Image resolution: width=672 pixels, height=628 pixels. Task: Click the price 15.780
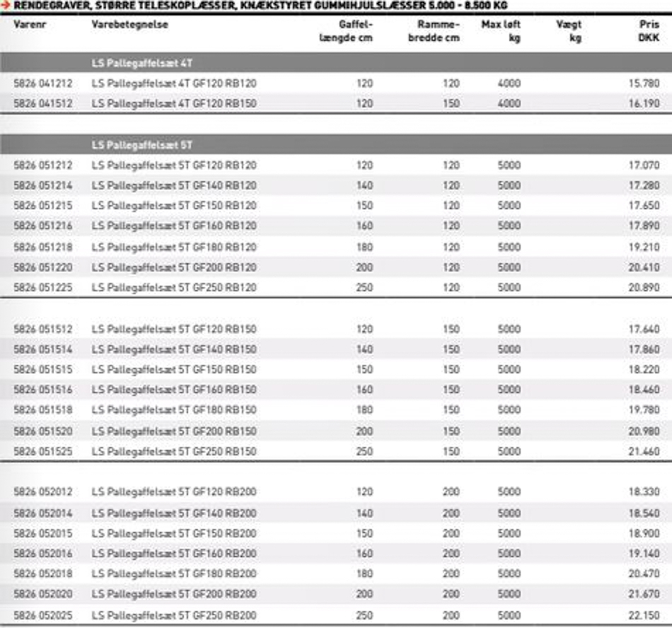coord(644,83)
